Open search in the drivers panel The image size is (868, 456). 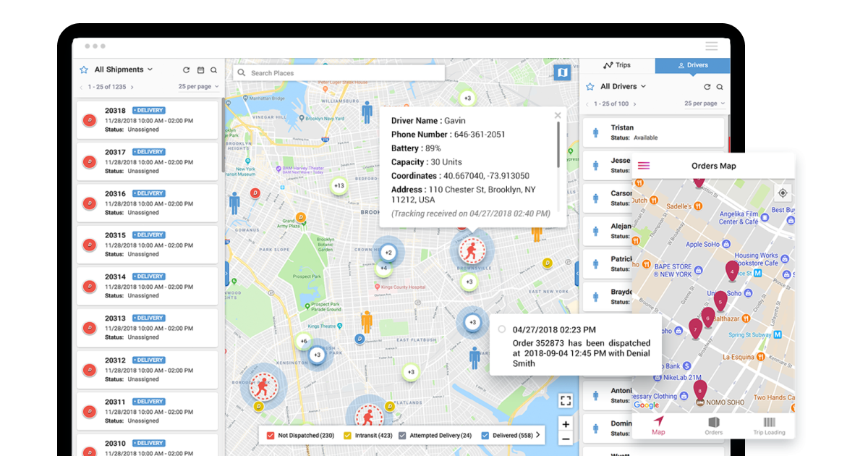click(720, 86)
